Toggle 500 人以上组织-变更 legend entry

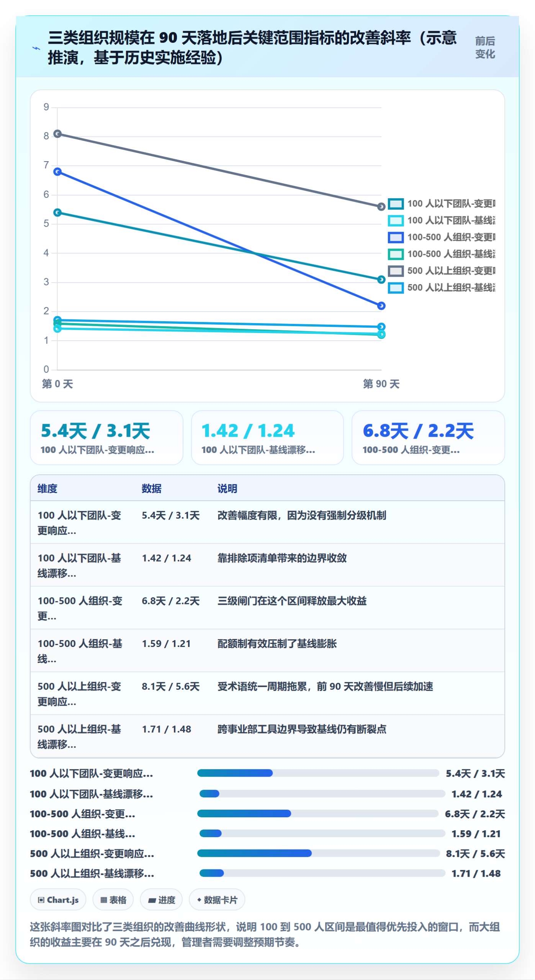pyautogui.click(x=442, y=271)
